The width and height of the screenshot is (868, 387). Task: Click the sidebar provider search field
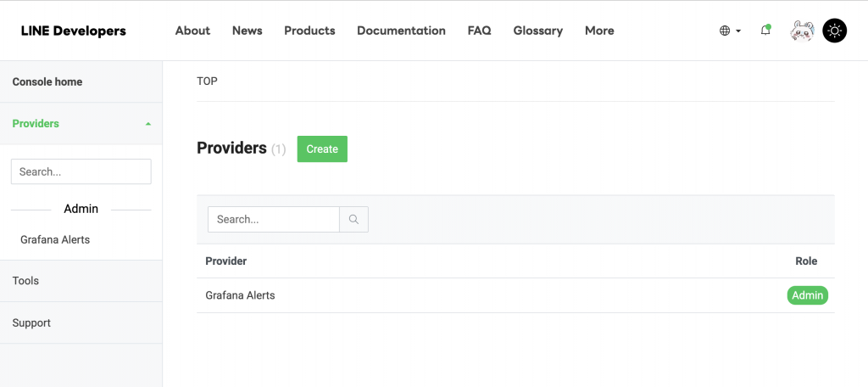point(81,172)
